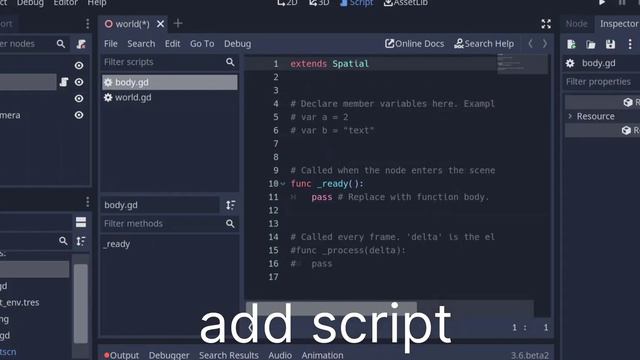Go to next edited document arrow
This screenshot has height=360, width=640.
tap(545, 43)
